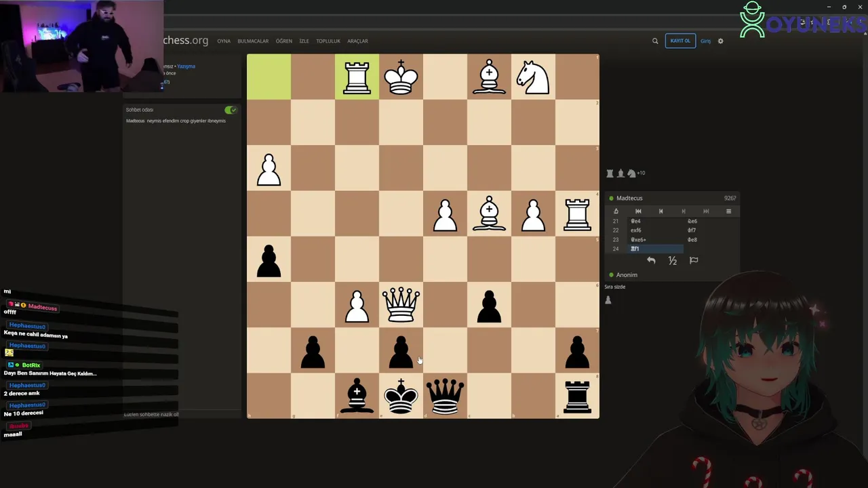Toggle the Sohbet odası chat switch
This screenshot has width=868, height=488.
[231, 109]
